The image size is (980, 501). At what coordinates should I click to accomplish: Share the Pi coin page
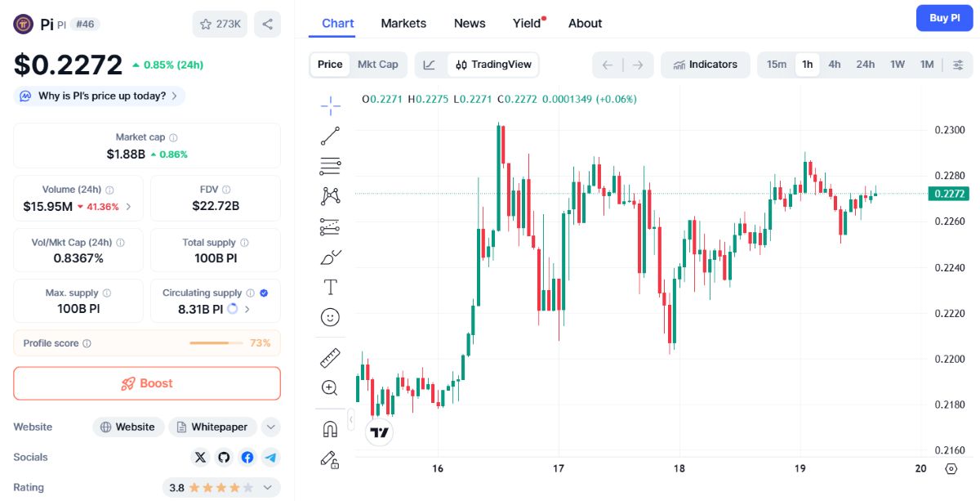pyautogui.click(x=267, y=24)
